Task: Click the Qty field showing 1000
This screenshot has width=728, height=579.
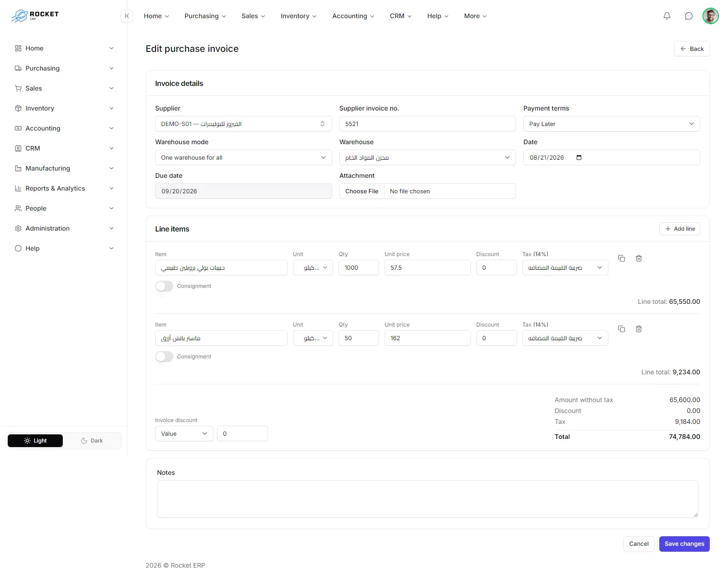Action: [359, 267]
